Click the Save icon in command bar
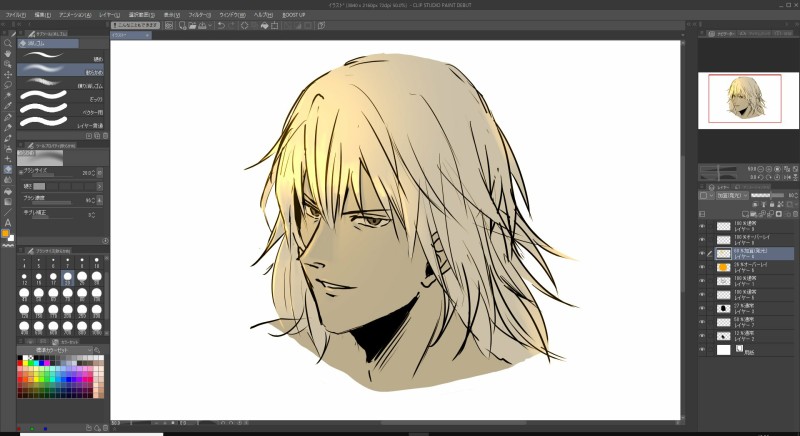The image size is (800, 436). pyautogui.click(x=202, y=25)
